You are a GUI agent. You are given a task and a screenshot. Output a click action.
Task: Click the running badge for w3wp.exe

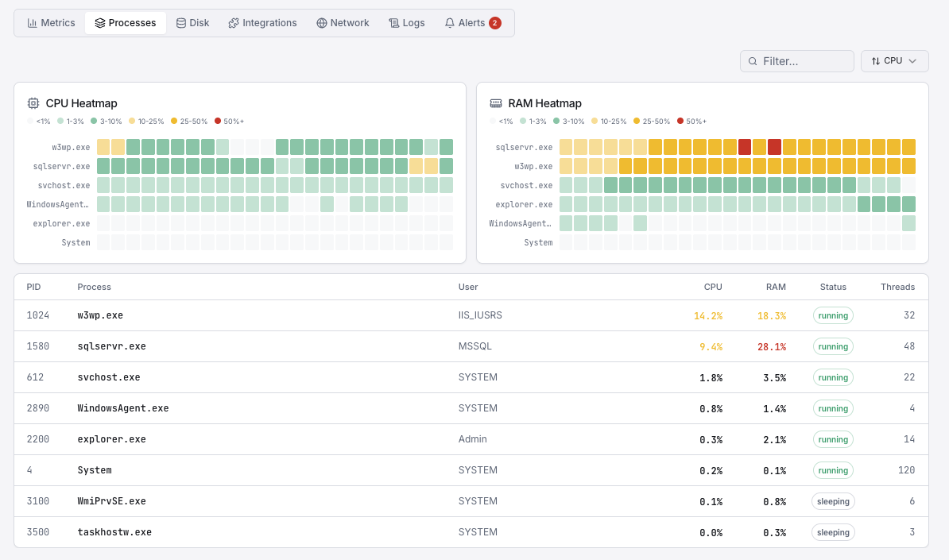click(833, 315)
